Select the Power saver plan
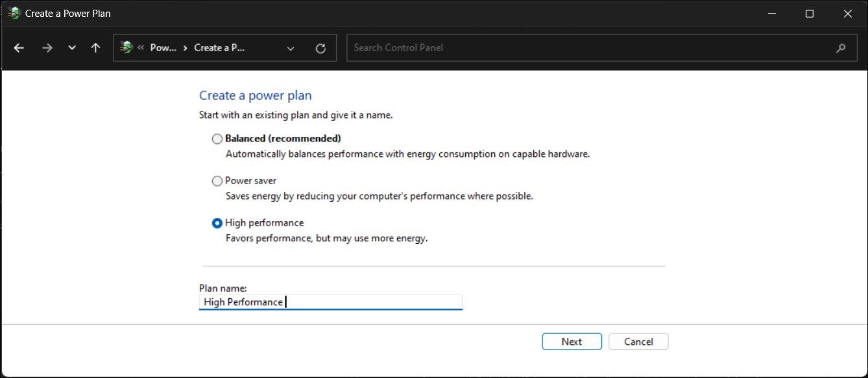 (x=217, y=180)
